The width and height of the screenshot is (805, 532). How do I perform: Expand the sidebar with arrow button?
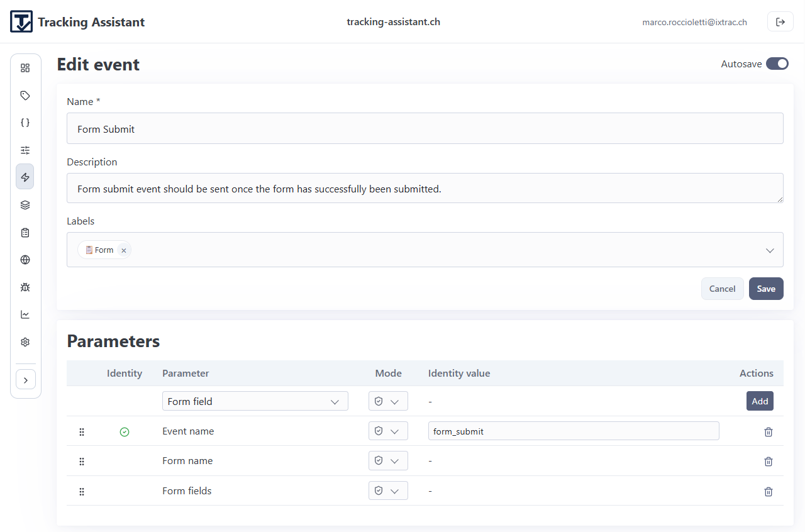[x=25, y=380]
